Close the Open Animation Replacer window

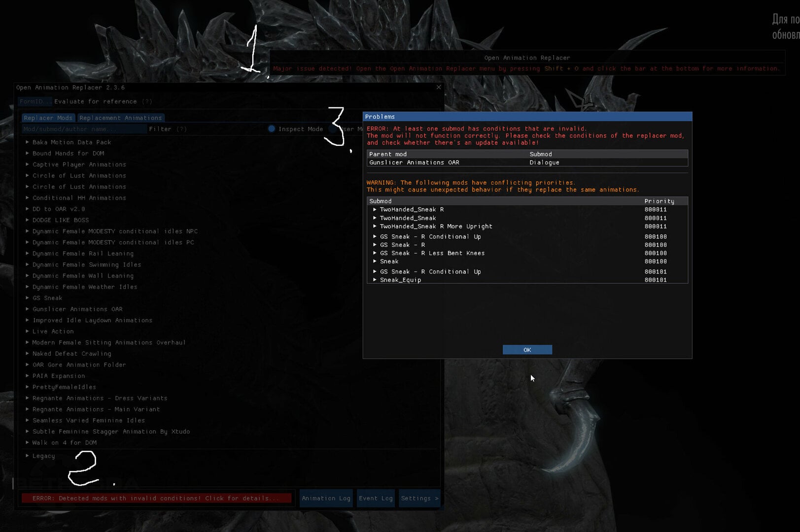439,87
